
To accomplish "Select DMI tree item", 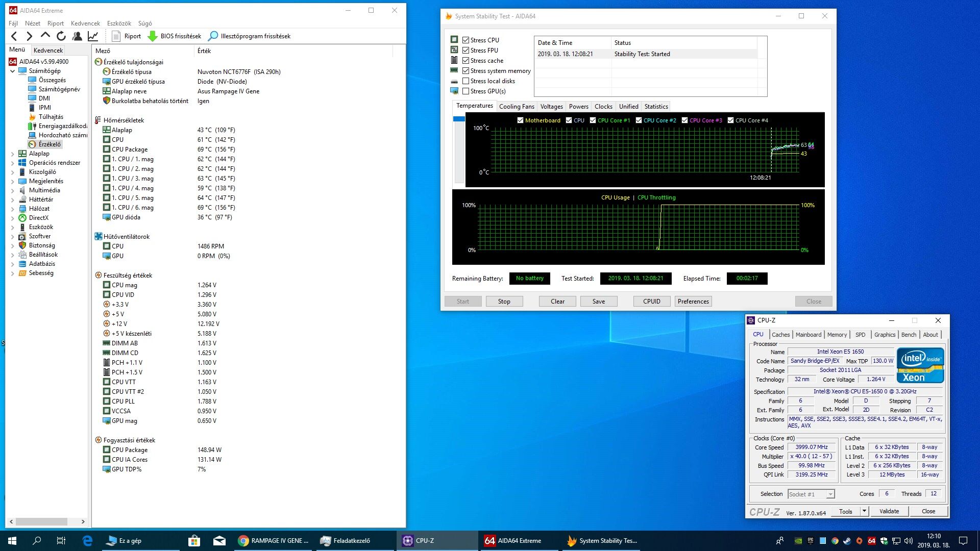I will tap(44, 98).
